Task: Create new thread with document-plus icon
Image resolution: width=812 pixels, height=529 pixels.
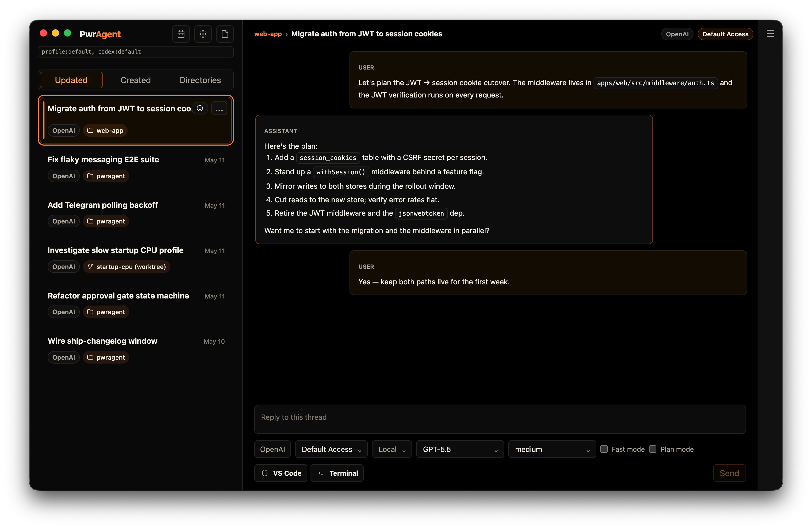Action: tap(225, 34)
